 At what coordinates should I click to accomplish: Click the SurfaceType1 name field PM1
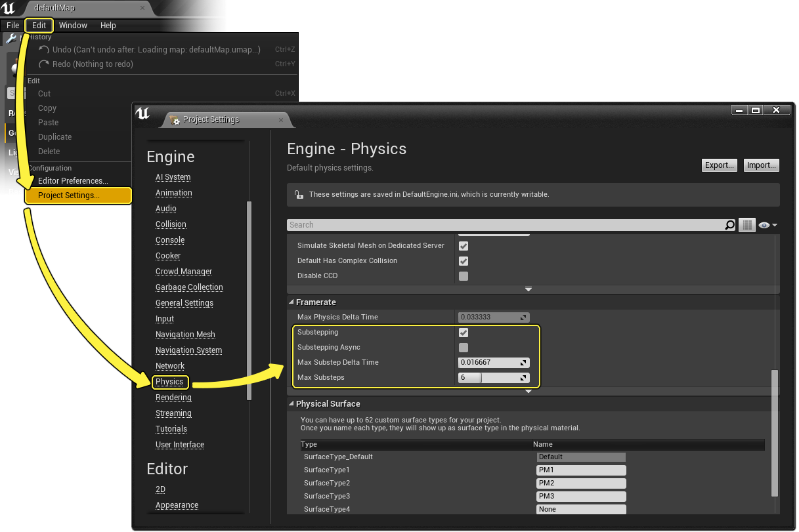coord(580,470)
